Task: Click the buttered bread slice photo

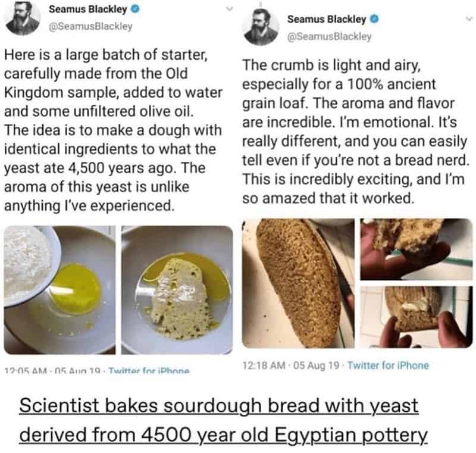Action: [x=416, y=315]
